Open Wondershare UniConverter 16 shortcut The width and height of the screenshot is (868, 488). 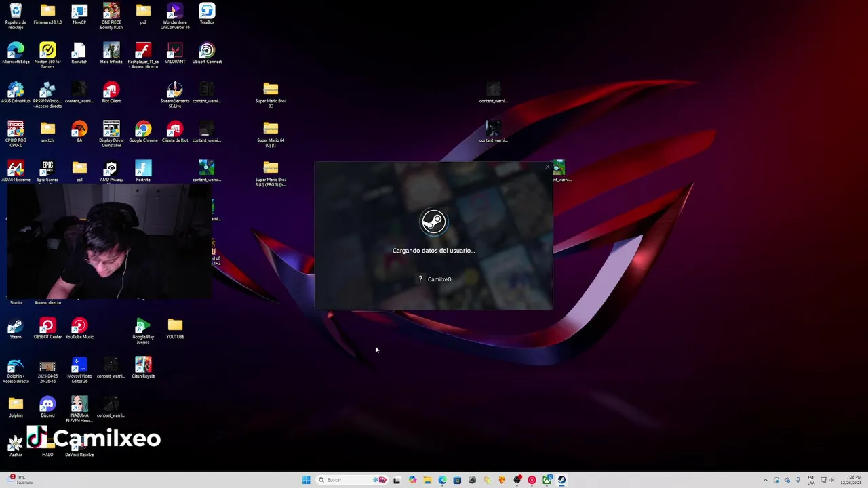pos(175,16)
